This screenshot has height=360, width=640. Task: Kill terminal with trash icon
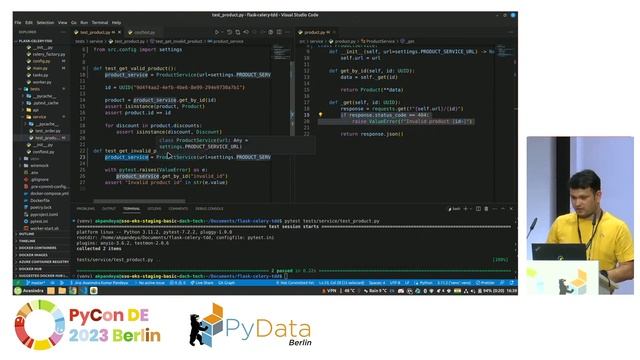[x=486, y=209]
